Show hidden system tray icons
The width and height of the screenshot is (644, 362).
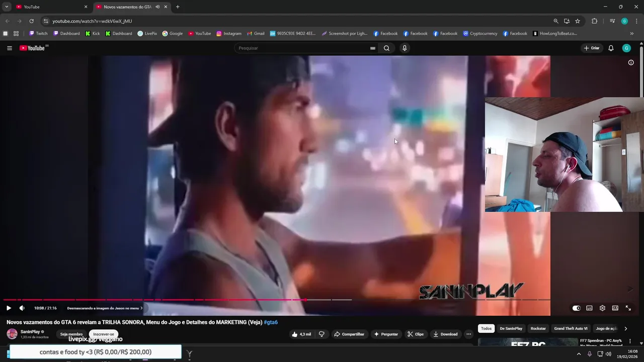coord(579,354)
